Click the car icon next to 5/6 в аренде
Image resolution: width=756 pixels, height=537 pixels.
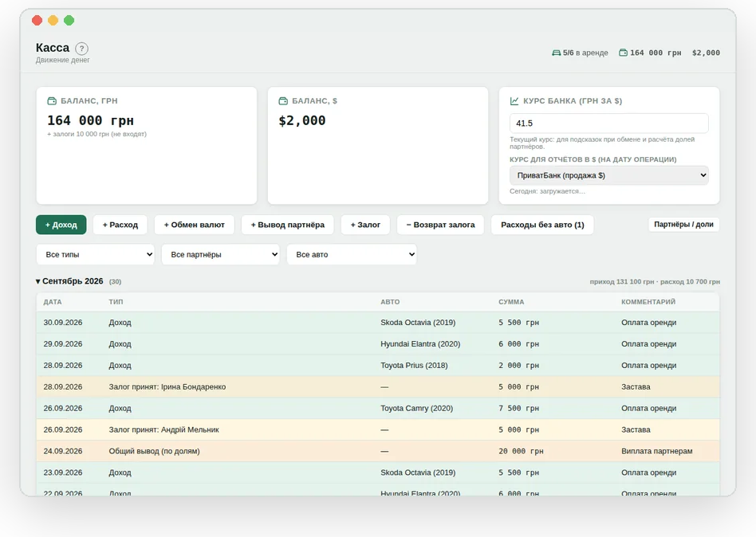[x=557, y=53]
